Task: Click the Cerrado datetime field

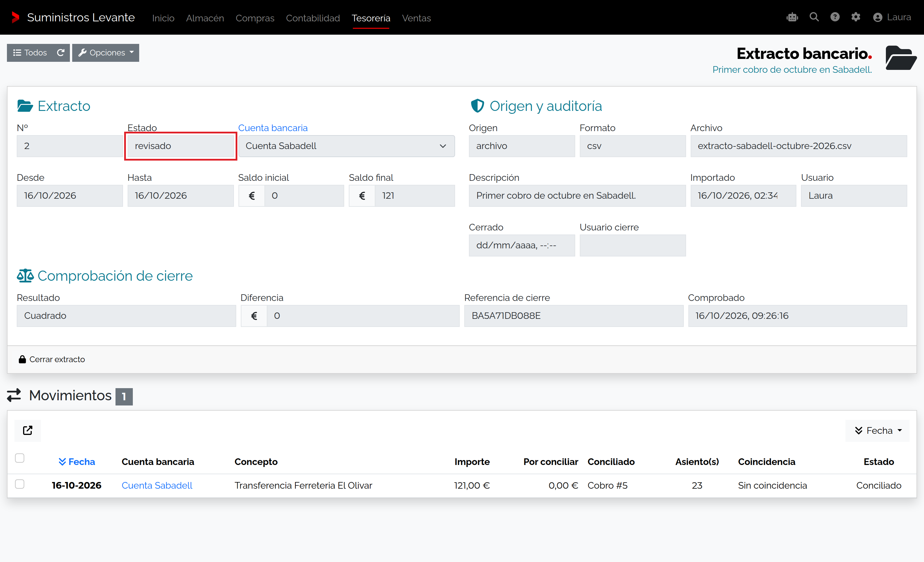Action: (521, 245)
